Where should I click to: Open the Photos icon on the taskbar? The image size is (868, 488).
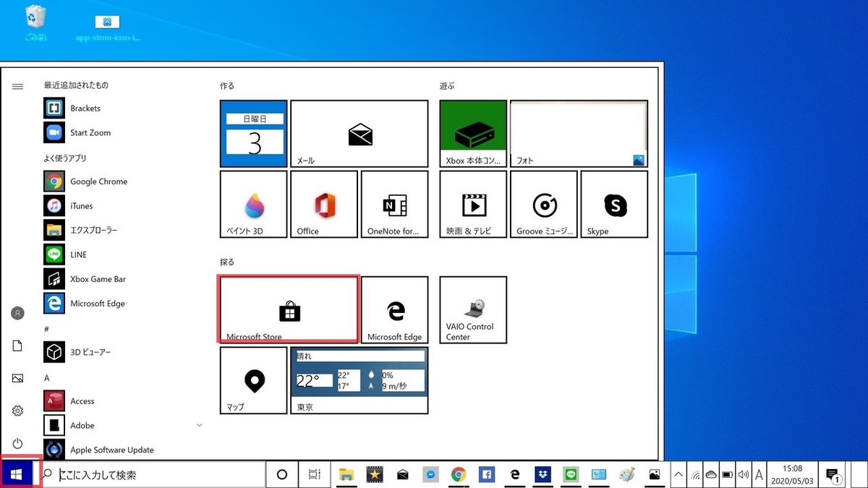(654, 475)
